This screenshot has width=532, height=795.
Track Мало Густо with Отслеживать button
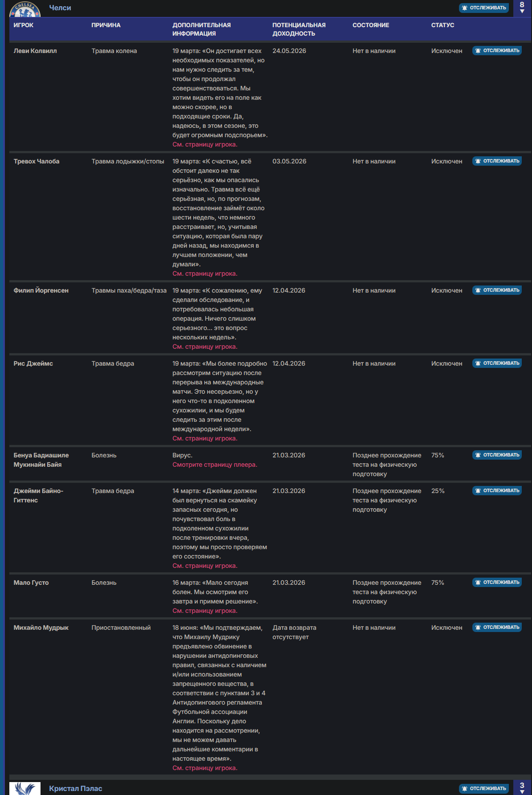(x=497, y=583)
